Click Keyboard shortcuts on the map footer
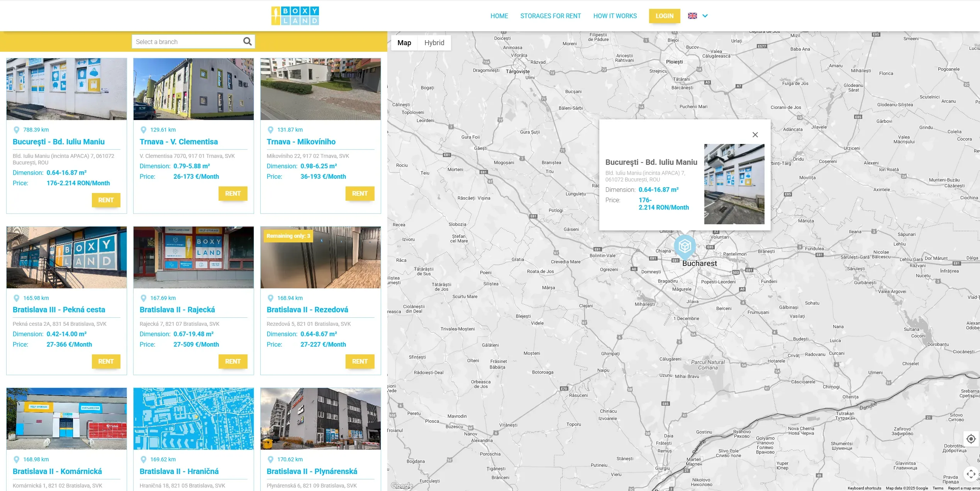 point(864,488)
